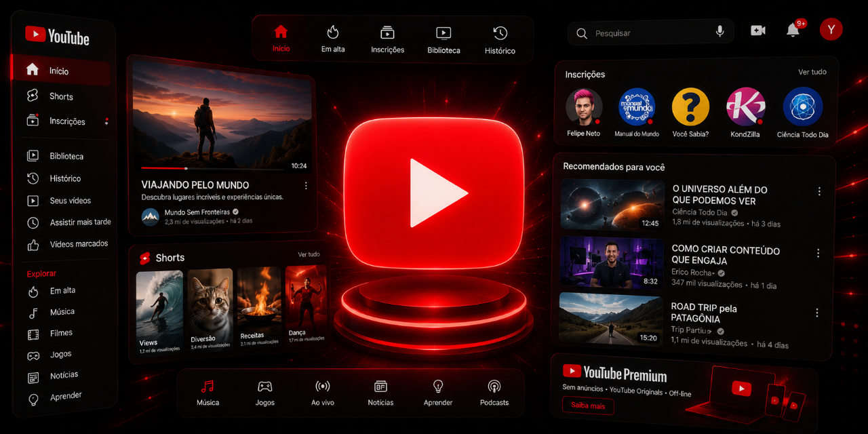Open Você Sabia? channel avatar
This screenshot has width=868, height=434.
pyautogui.click(x=690, y=107)
